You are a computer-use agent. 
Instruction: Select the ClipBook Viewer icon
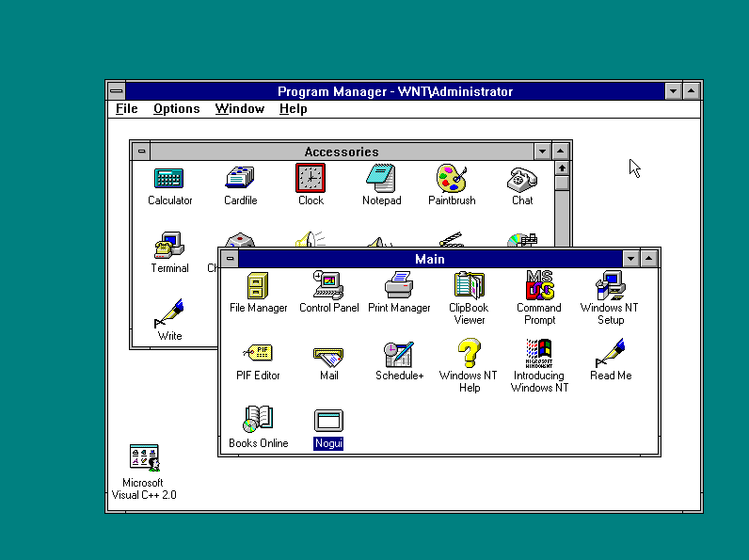pos(469,286)
